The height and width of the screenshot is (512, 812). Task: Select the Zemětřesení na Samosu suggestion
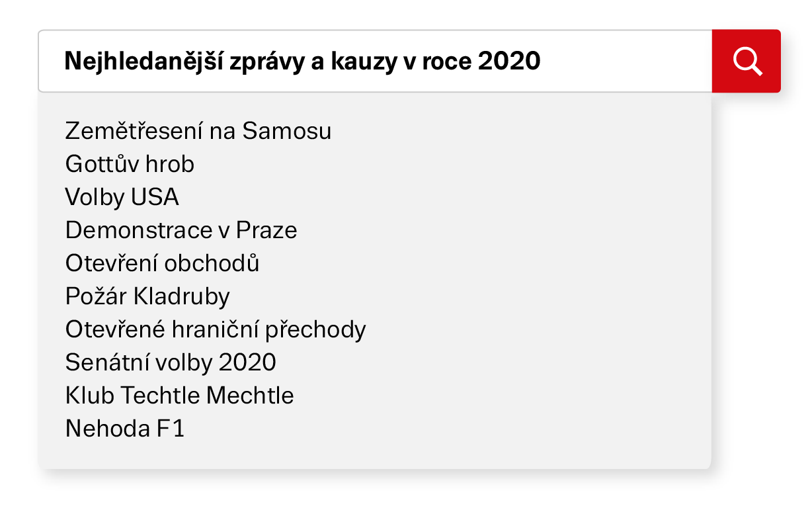(x=198, y=131)
